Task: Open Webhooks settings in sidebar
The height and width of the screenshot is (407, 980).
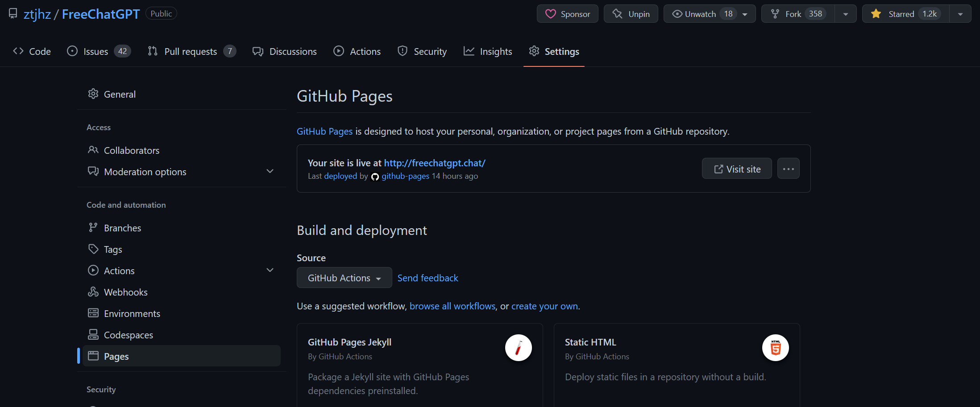Action: (125, 292)
